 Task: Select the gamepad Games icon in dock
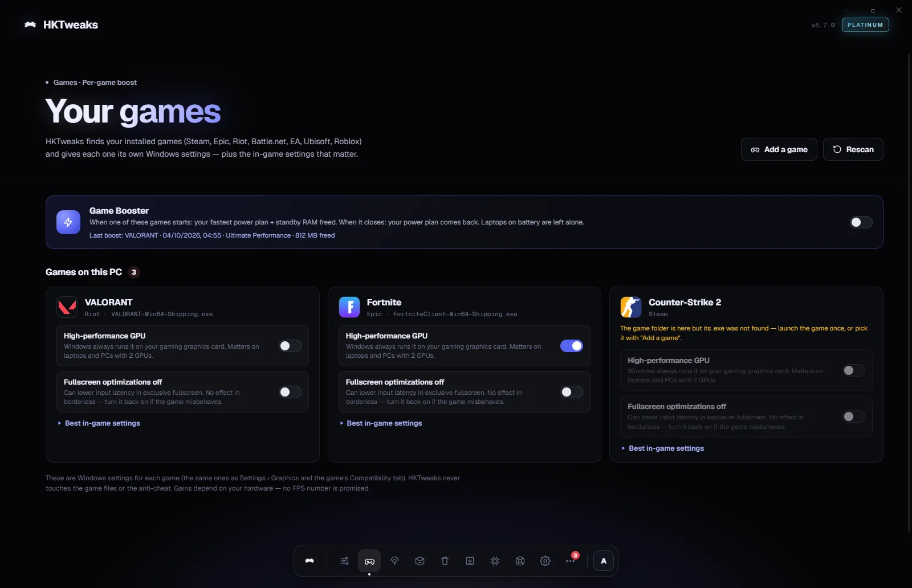369,561
